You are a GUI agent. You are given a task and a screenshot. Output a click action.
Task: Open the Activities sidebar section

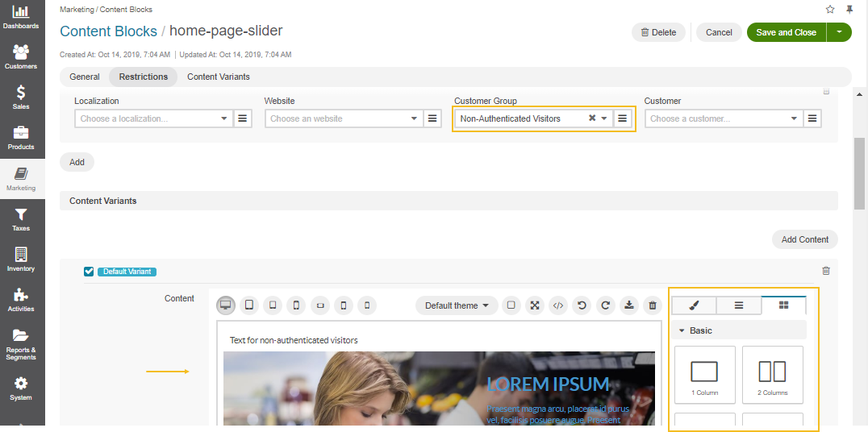(x=21, y=301)
